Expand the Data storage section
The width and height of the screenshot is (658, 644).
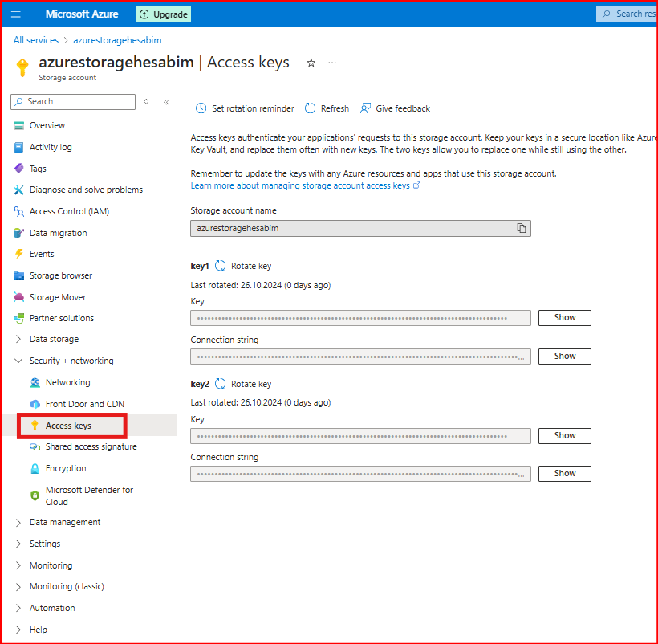coord(18,340)
